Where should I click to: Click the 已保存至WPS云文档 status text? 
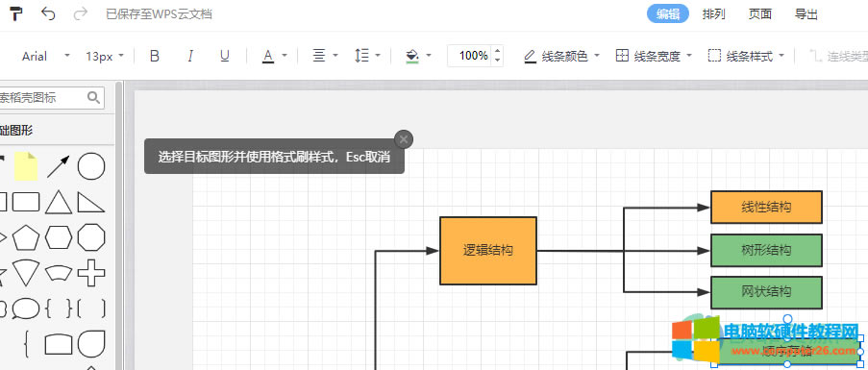[159, 14]
